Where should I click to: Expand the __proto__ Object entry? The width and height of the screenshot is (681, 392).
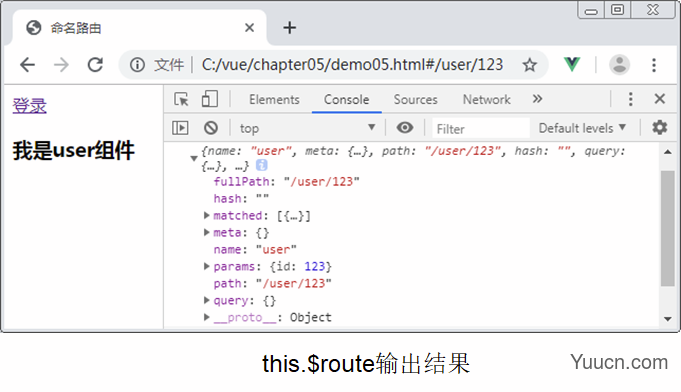(x=207, y=317)
